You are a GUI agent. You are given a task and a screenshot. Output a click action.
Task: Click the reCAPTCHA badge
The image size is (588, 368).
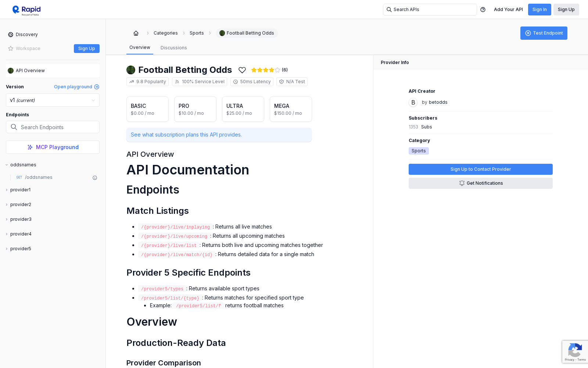[575, 352]
